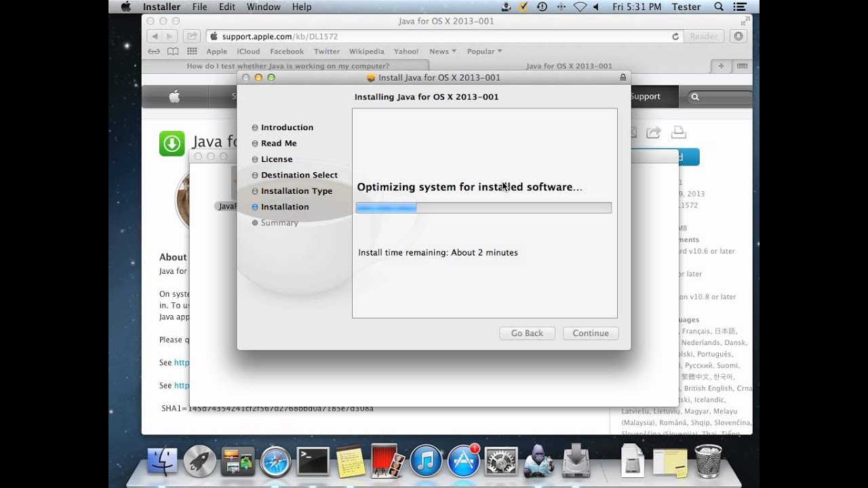The width and height of the screenshot is (868, 488).
Task: Open the Reading List glasses icon
Action: point(154,52)
